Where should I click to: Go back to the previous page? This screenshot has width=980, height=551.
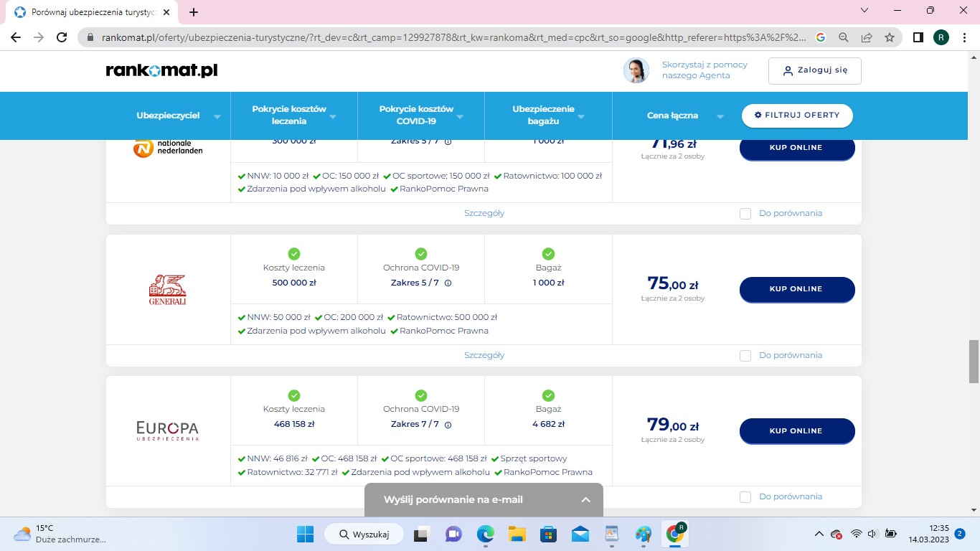[16, 37]
